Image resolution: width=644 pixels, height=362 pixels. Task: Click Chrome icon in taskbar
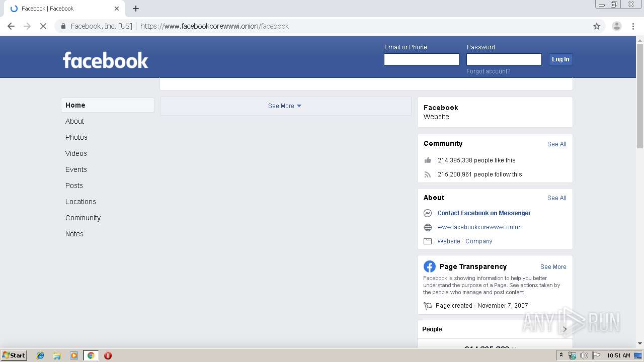[x=91, y=355]
